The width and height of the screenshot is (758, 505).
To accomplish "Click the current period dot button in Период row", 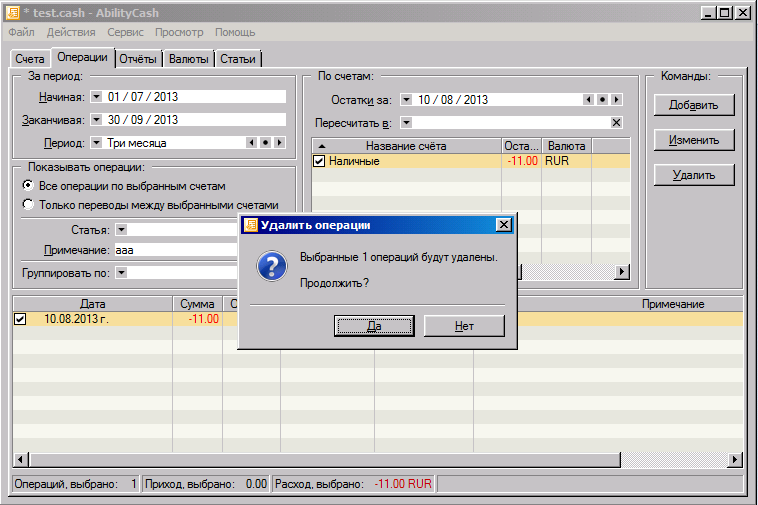I will pos(265,143).
